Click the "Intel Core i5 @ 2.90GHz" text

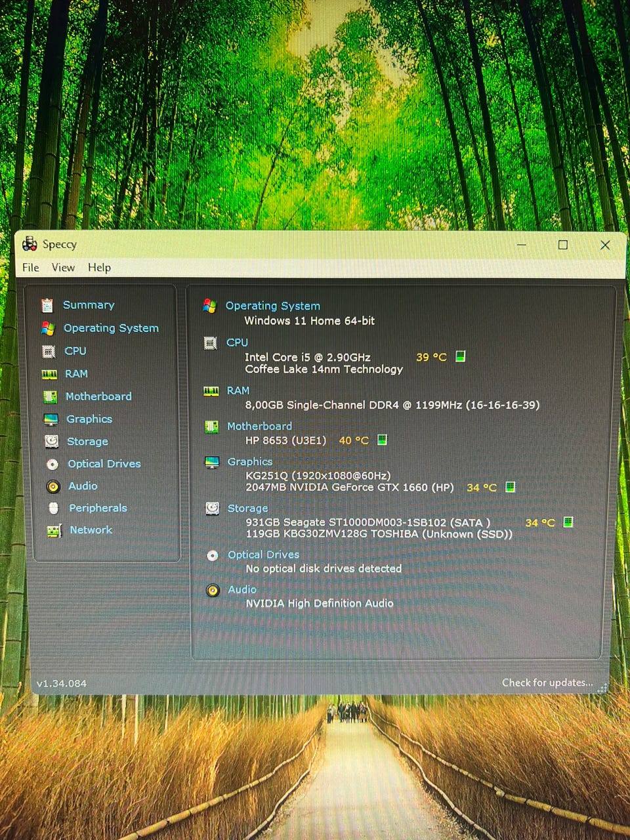[308, 358]
